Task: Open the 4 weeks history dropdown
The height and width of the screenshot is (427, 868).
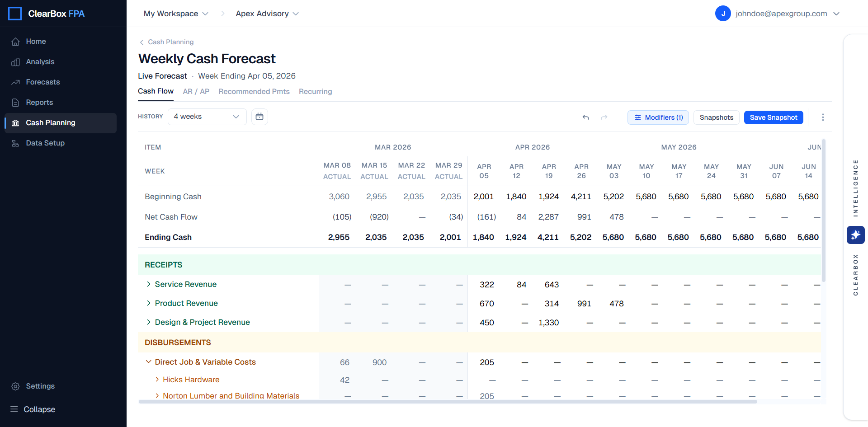Action: coord(207,117)
